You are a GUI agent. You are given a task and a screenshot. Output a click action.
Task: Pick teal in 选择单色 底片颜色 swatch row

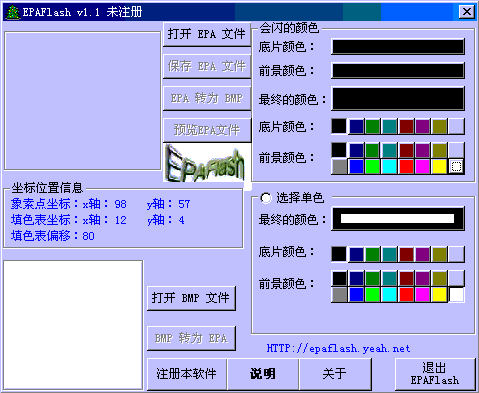(390, 254)
